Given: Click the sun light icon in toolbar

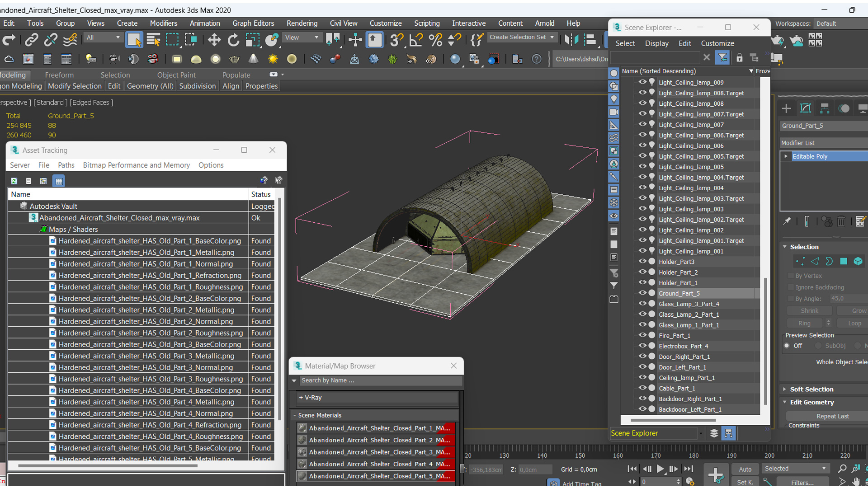Looking at the screenshot, I should pyautogui.click(x=273, y=59).
